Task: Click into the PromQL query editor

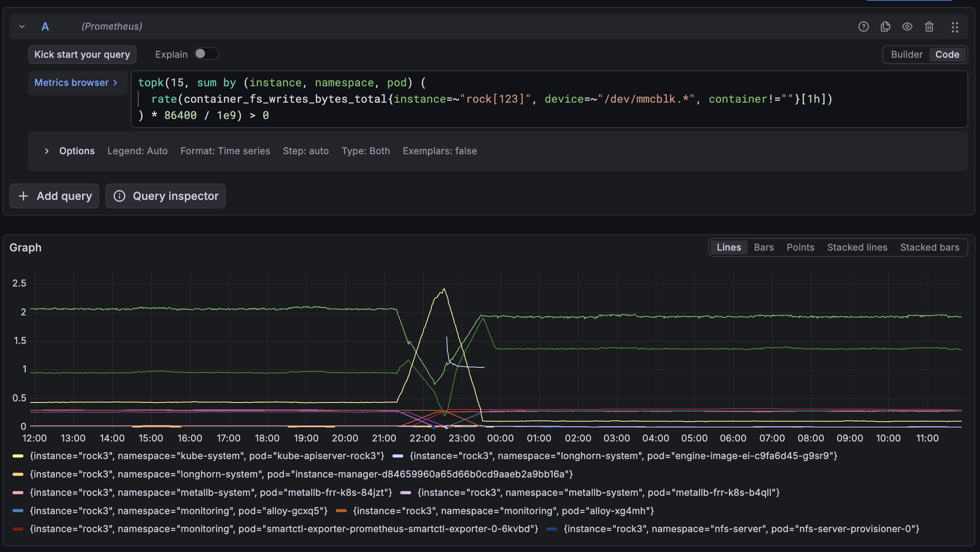Action: tap(549, 99)
